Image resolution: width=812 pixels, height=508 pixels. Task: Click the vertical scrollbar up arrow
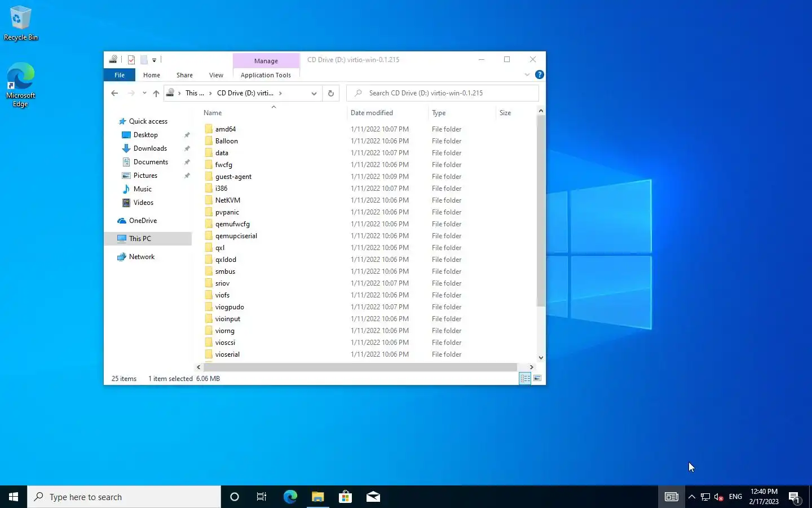click(x=541, y=111)
